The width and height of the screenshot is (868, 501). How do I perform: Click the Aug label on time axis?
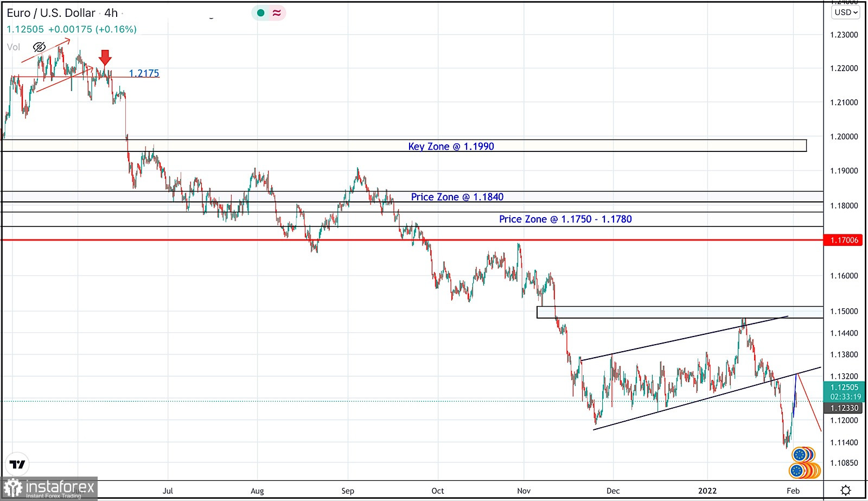point(257,491)
